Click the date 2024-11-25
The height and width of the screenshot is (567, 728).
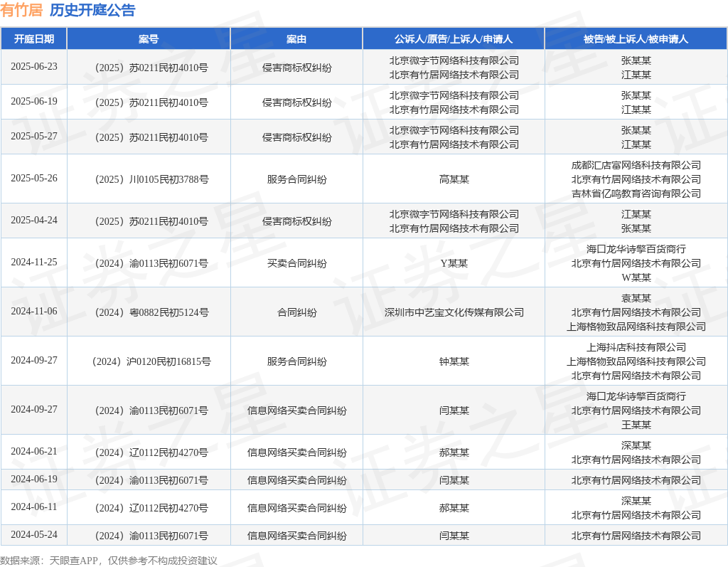pos(34,262)
